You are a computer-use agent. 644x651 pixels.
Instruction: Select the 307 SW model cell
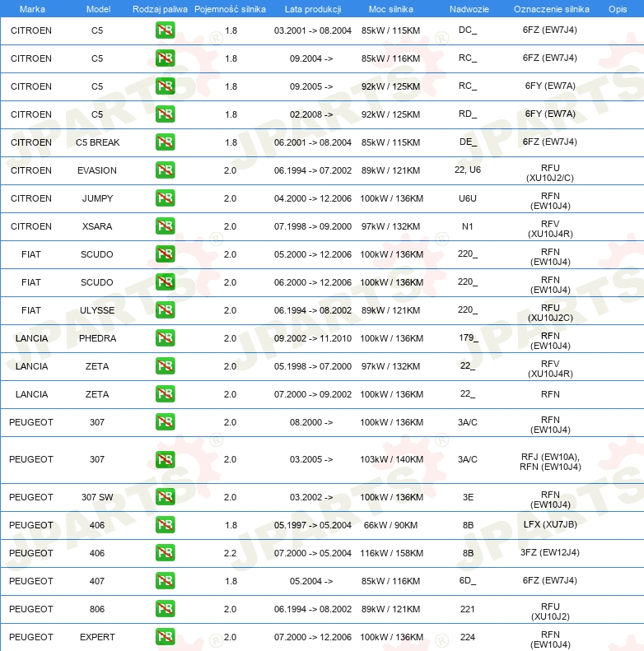point(97,497)
